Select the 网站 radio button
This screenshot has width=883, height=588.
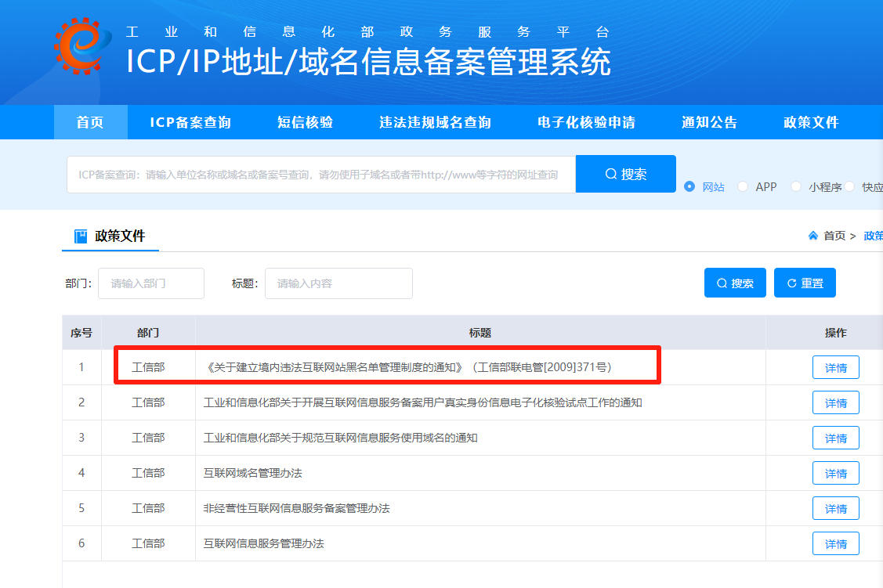tap(688, 187)
